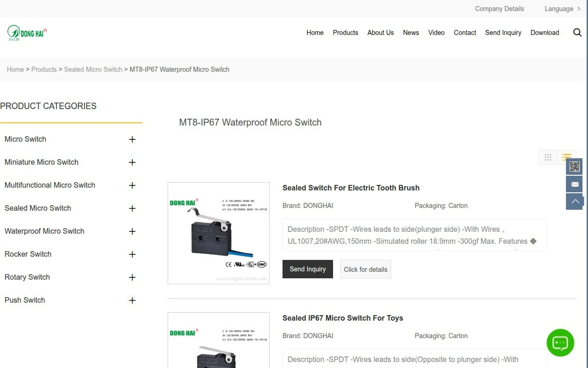Expand the Push Switch category
The height and width of the screenshot is (368, 588).
[132, 300]
